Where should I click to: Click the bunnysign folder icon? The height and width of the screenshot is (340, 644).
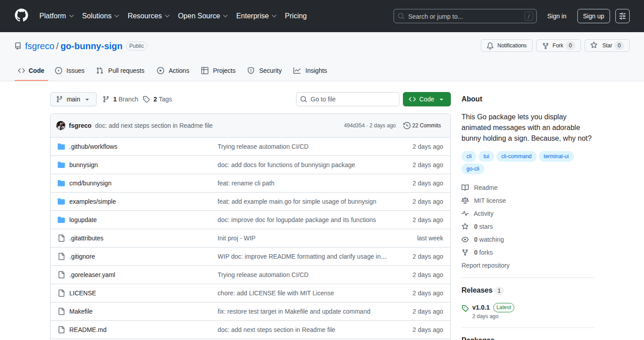(61, 165)
